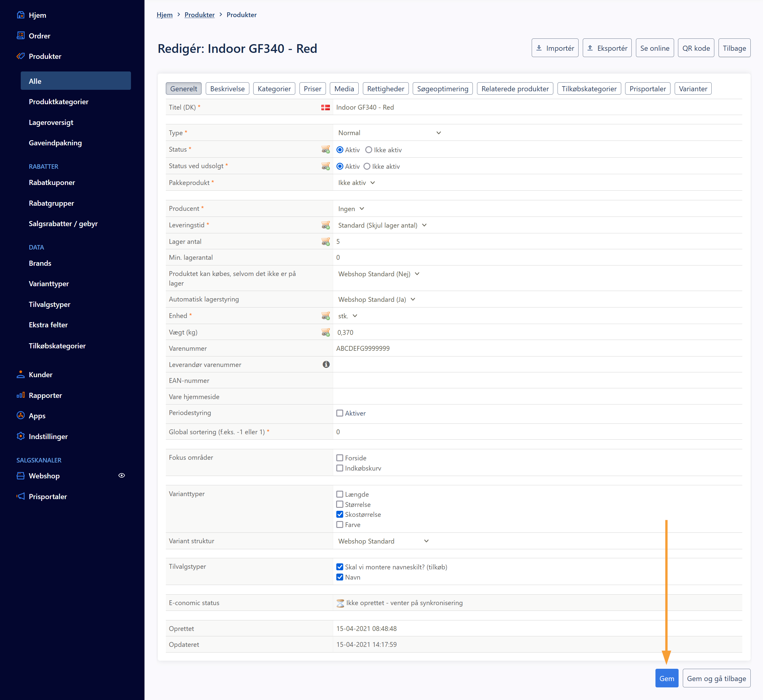Open dropdown showing Webshop Standard (Nej)
The height and width of the screenshot is (700, 763).
tap(379, 274)
